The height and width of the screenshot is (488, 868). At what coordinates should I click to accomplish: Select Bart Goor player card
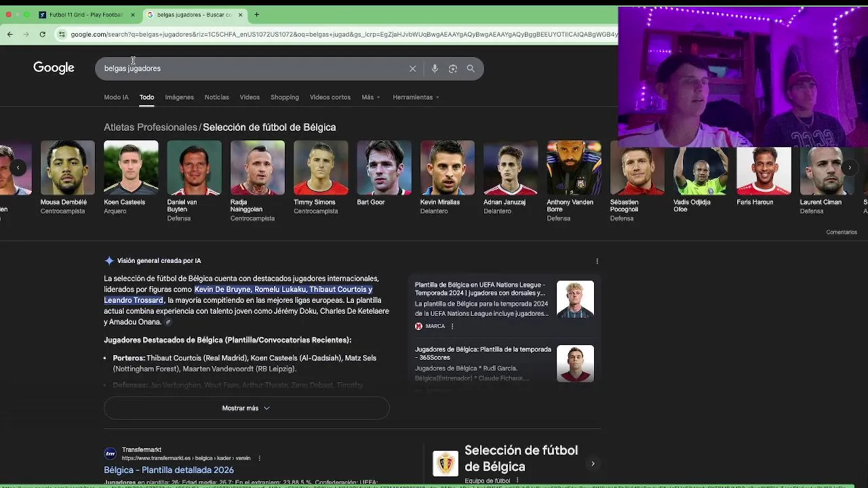point(384,174)
